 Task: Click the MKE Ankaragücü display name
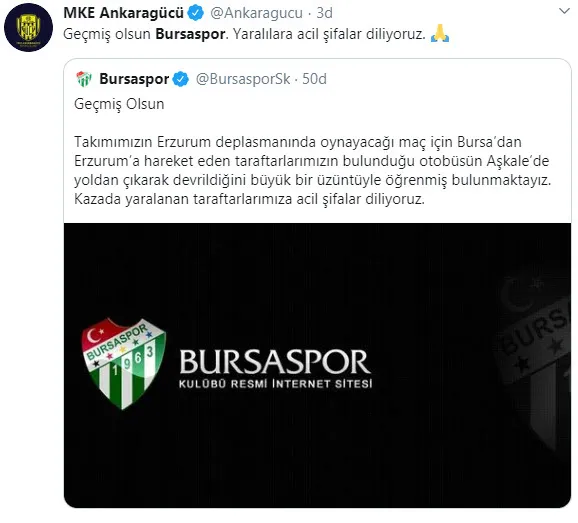click(x=123, y=13)
